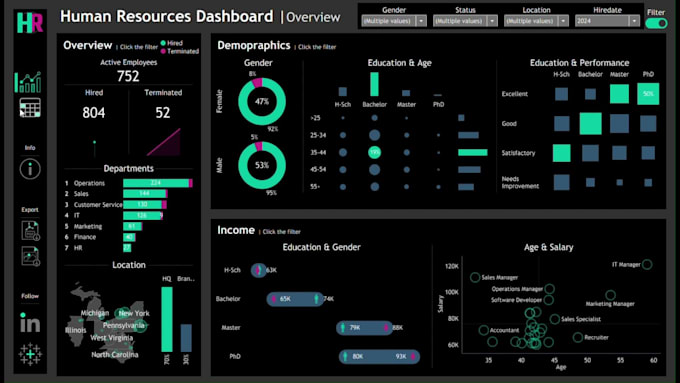This screenshot has width=680, height=383.
Task: Select the Marketing Manager scatter point
Action: coord(611,295)
